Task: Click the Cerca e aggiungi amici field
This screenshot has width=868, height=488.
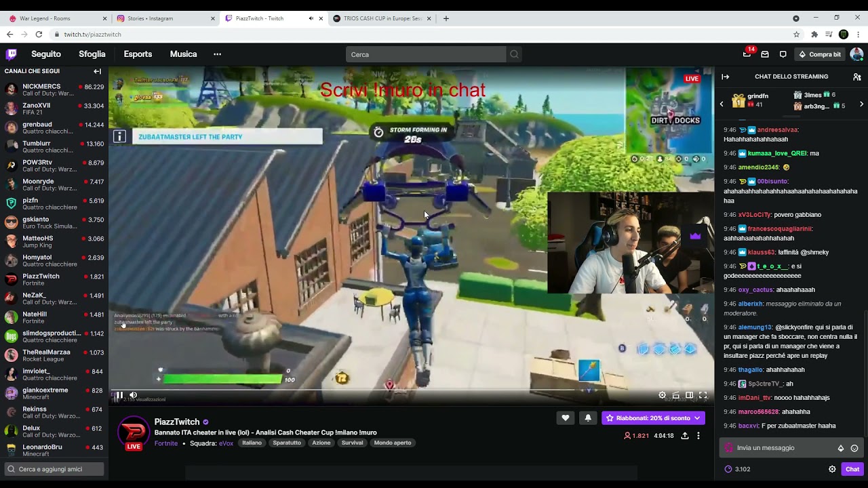Action: (x=54, y=469)
